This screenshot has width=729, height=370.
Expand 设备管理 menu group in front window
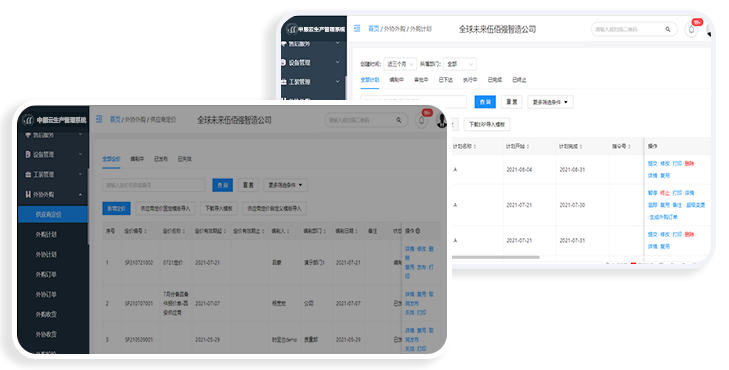pos(80,154)
